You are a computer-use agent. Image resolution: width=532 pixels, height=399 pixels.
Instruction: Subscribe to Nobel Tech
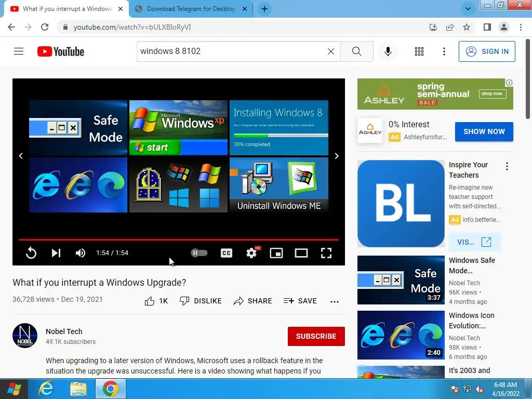tap(316, 336)
